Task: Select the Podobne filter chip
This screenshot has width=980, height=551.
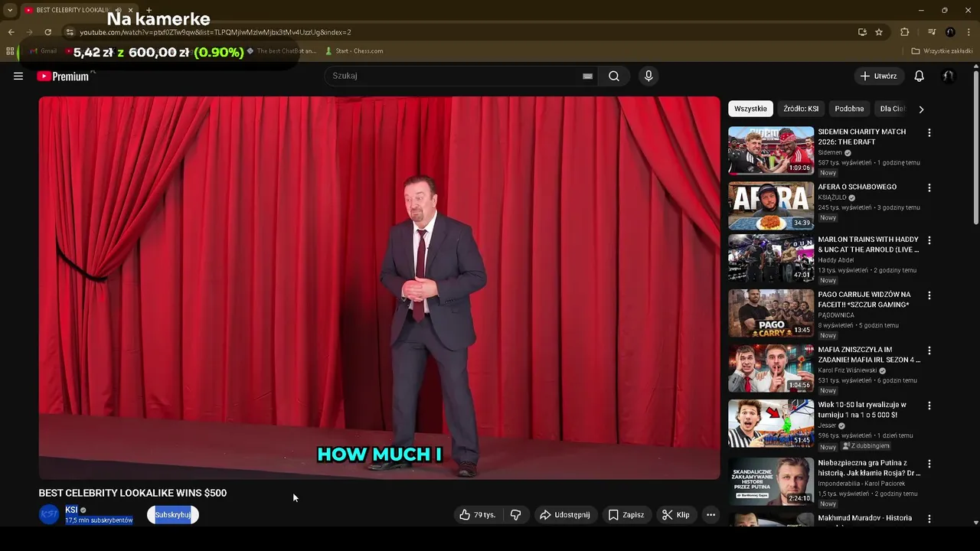Action: (x=849, y=109)
